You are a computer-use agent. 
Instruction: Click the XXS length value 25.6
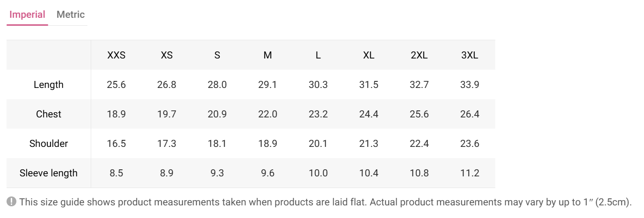(x=116, y=85)
